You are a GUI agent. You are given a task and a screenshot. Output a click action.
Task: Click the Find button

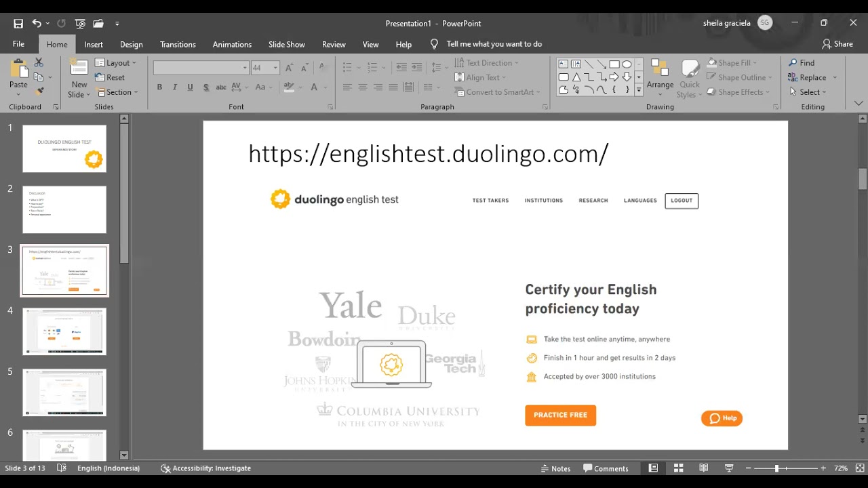coord(802,62)
